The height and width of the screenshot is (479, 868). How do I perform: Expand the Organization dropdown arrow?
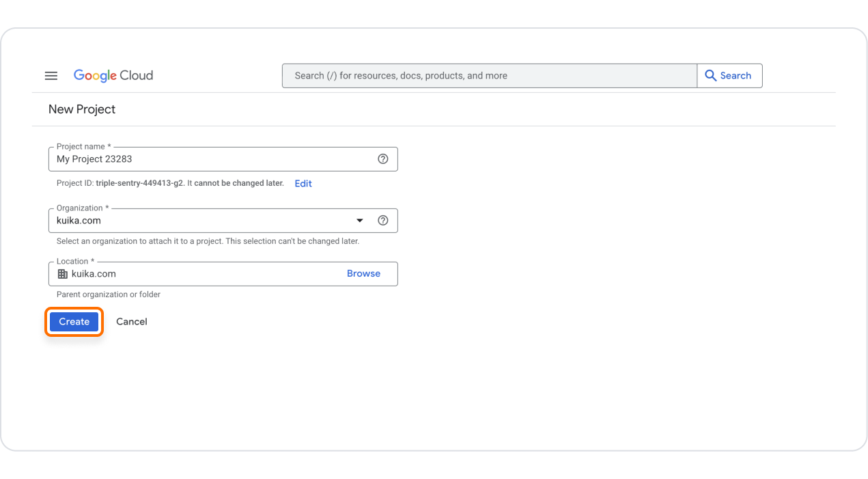pos(360,221)
